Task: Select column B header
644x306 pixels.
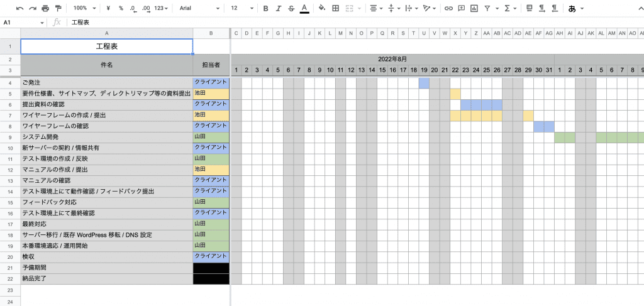Action: coord(211,33)
